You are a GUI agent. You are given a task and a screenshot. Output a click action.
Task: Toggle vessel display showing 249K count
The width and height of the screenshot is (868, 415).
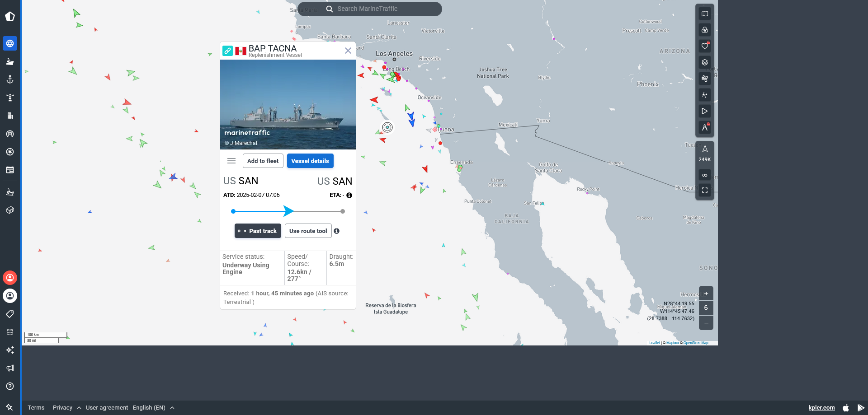705,153
